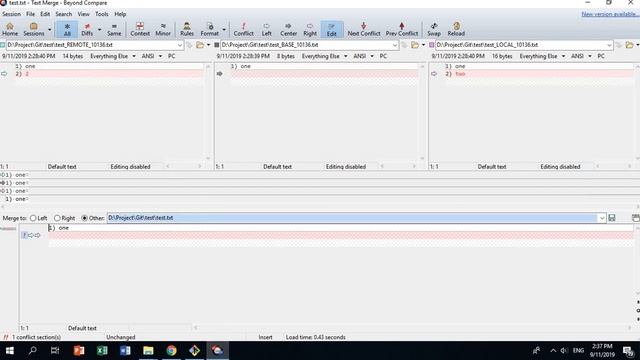Expand the Diffs dropdown arrow
640x360 pixels.
point(100,30)
